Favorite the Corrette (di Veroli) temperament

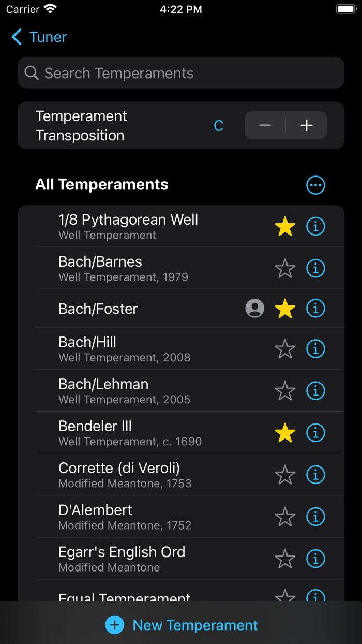[285, 475]
